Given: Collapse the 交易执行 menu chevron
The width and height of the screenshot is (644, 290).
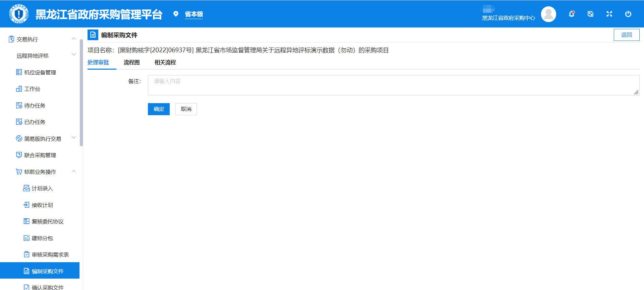Looking at the screenshot, I should (74, 39).
